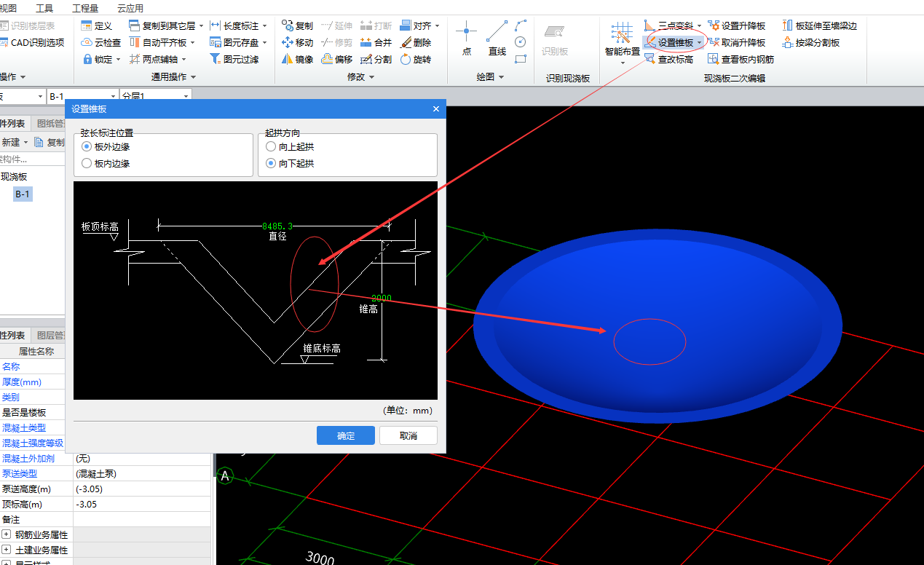Click the 旋转 rotate tool
924x565 pixels.
coord(415,59)
